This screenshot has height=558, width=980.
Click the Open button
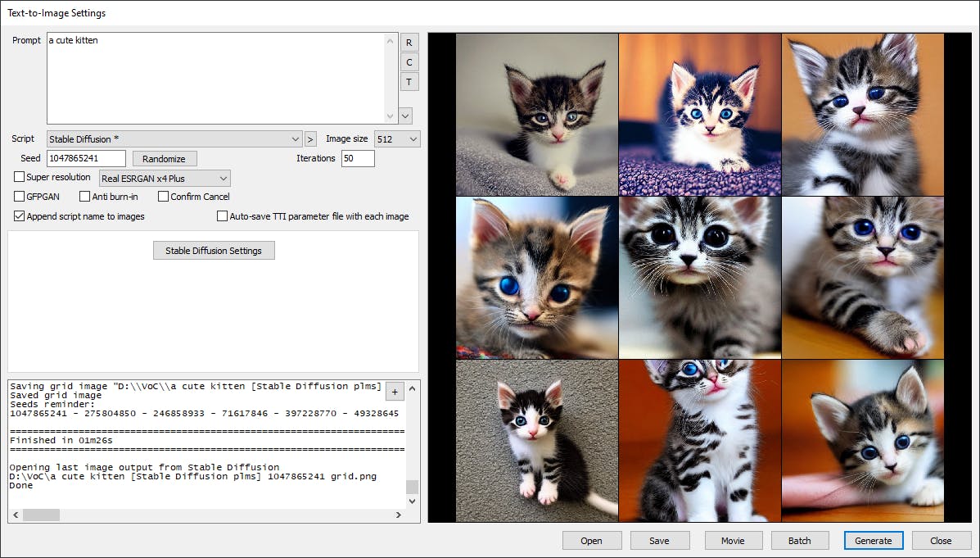[x=591, y=541]
